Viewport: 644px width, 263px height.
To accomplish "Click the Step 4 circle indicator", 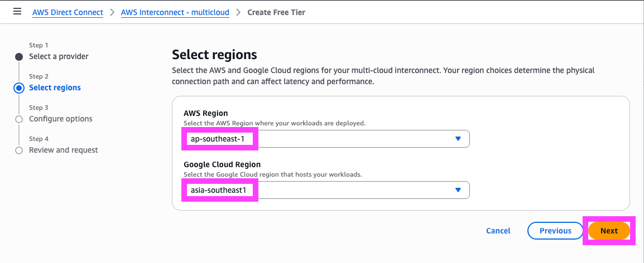I will (19, 150).
